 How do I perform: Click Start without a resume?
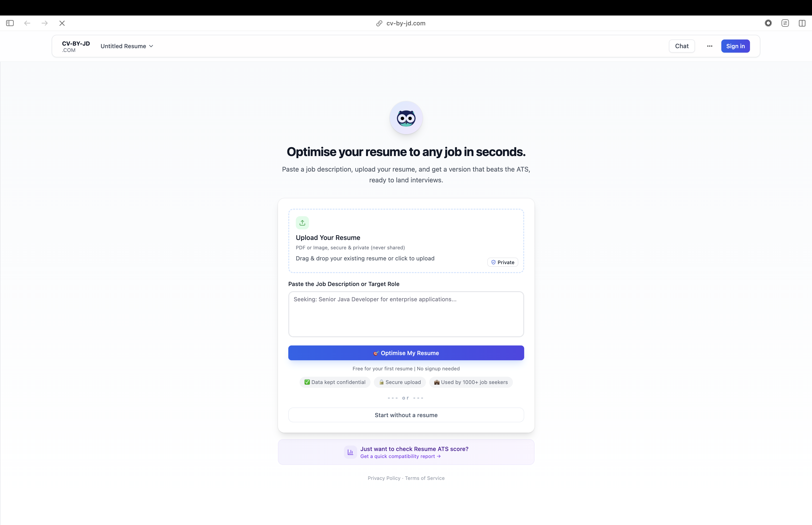click(406, 415)
